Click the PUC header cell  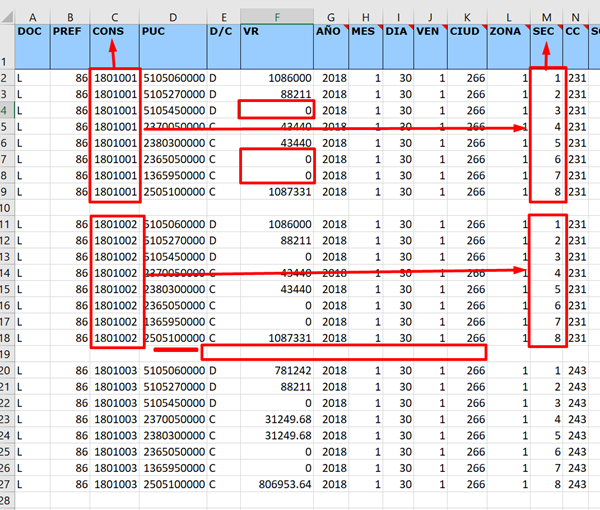(x=173, y=32)
